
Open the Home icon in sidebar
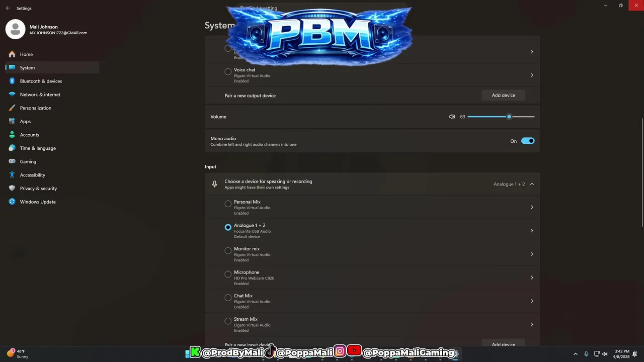point(12,54)
